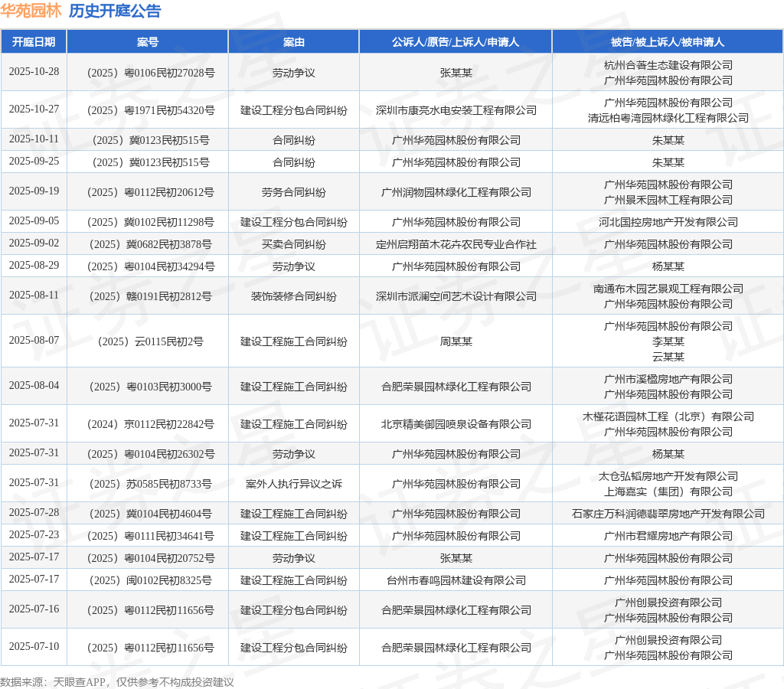Screen dimensions: 784x689
Task: Click date cell 2025-07-28
Action: [x=34, y=512]
